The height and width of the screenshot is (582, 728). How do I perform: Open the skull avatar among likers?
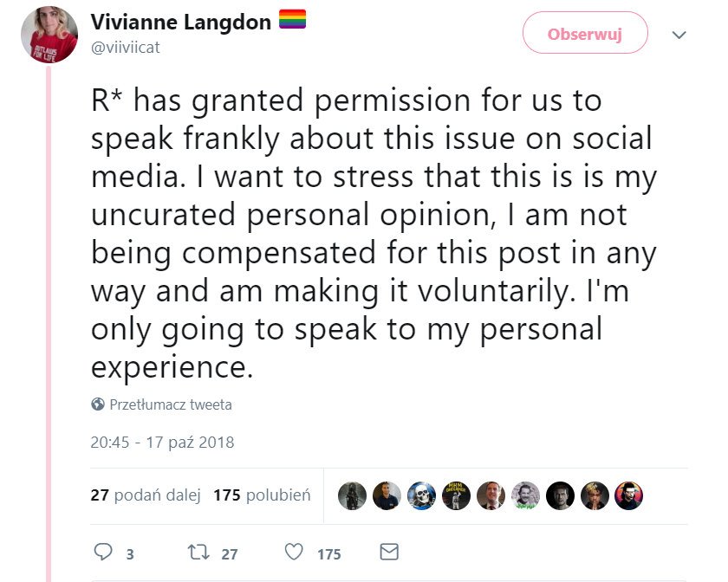(x=421, y=495)
